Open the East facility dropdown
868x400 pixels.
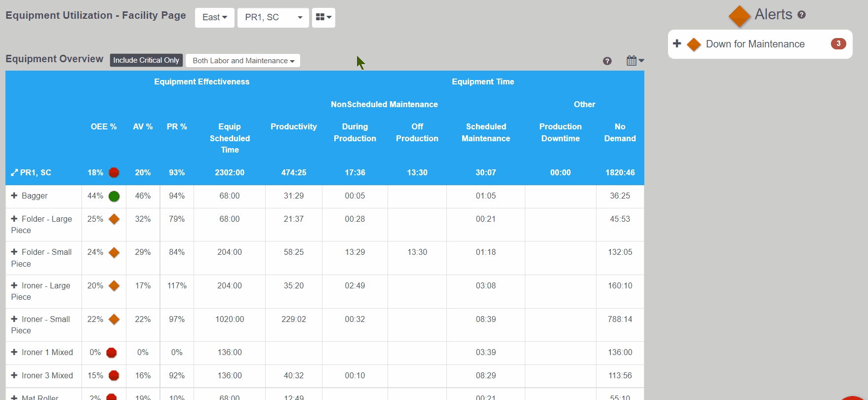click(214, 17)
